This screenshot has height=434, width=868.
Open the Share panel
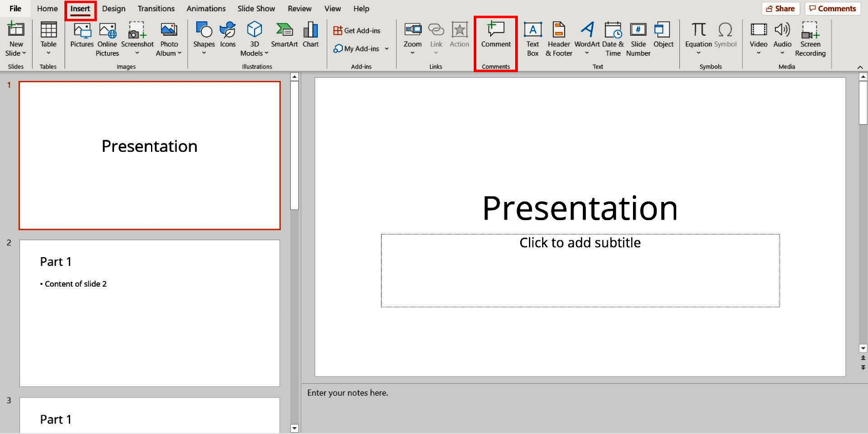point(780,8)
